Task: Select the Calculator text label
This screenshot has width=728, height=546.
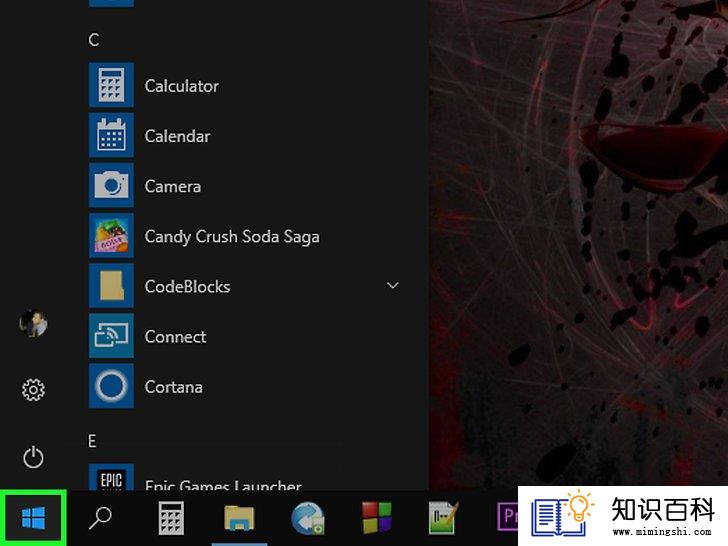Action: (182, 86)
